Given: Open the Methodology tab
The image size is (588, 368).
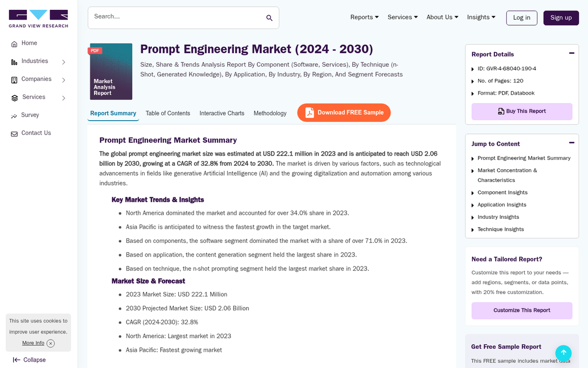Looking at the screenshot, I should click(270, 113).
